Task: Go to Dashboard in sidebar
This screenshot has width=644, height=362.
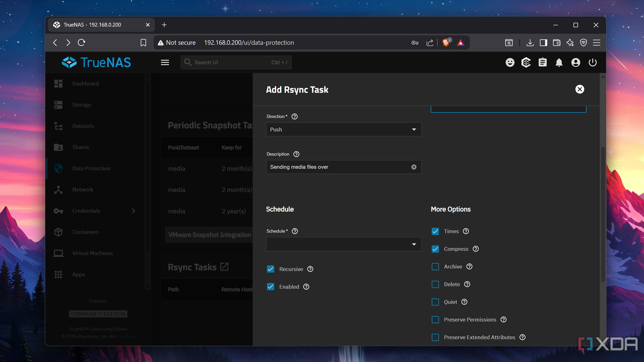Action: pyautogui.click(x=95, y=83)
